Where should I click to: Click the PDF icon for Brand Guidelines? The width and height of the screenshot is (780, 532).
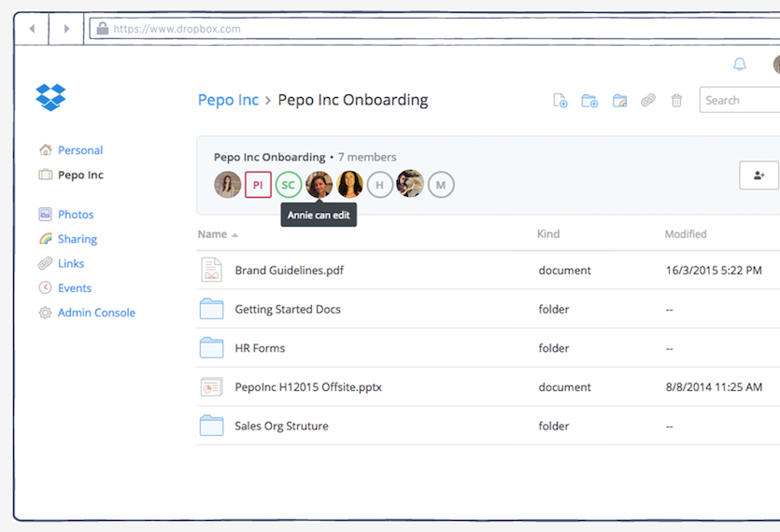pyautogui.click(x=211, y=270)
